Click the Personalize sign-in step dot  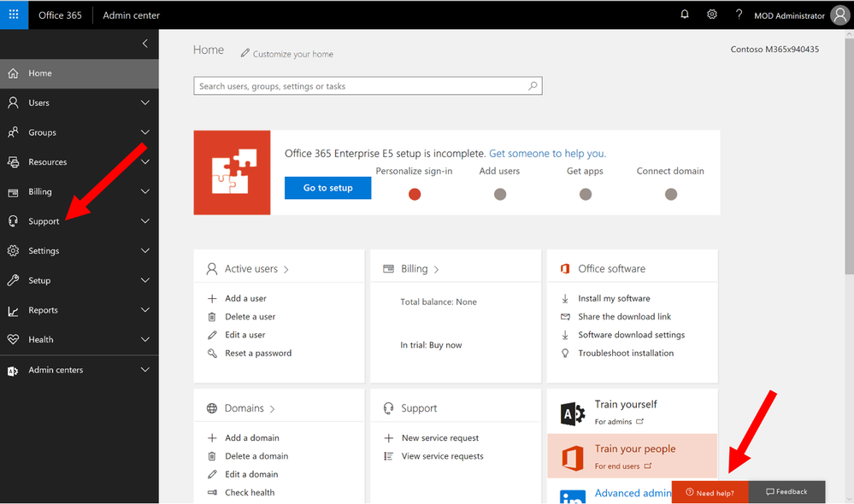(x=415, y=194)
